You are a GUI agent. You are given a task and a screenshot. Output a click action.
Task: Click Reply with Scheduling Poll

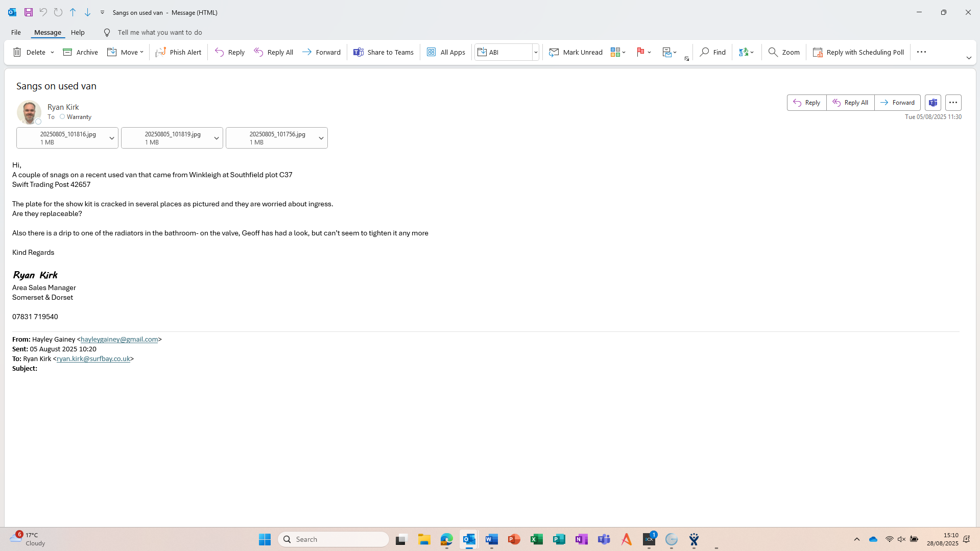858,52
